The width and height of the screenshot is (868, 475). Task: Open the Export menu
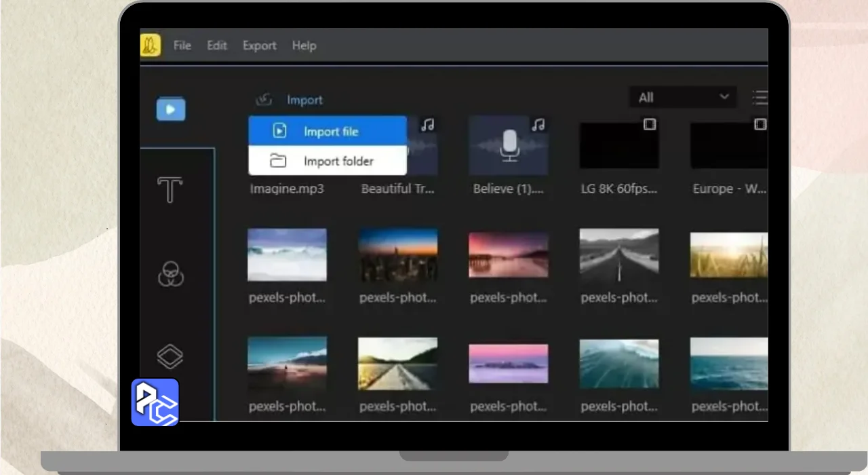260,45
